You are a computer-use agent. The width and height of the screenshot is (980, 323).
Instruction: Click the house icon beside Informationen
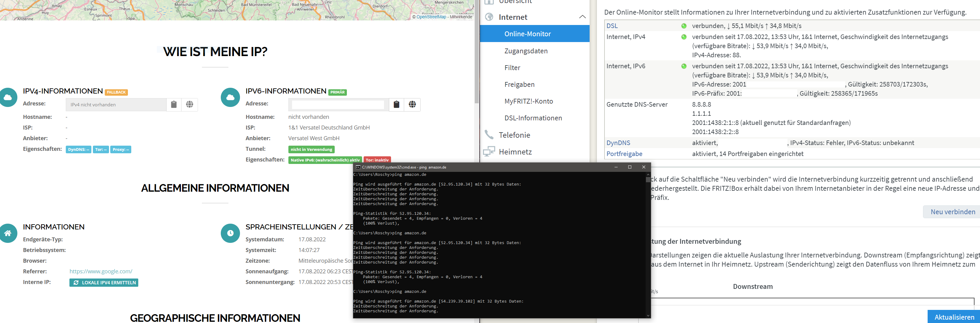(x=8, y=233)
